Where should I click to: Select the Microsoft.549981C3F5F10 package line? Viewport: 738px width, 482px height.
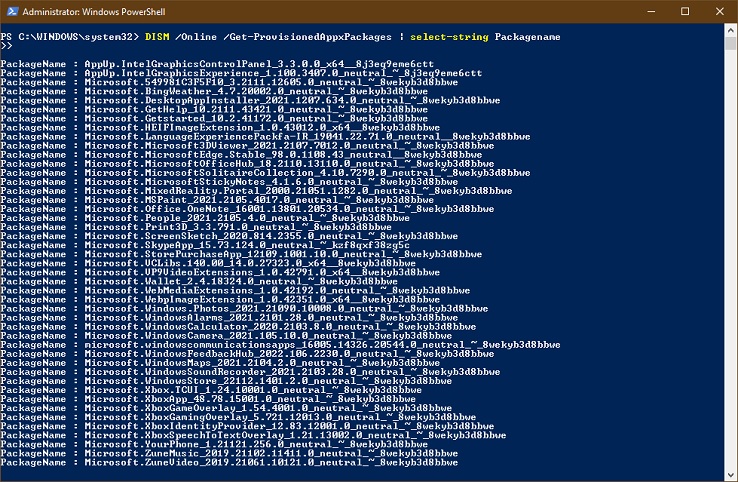[229, 82]
